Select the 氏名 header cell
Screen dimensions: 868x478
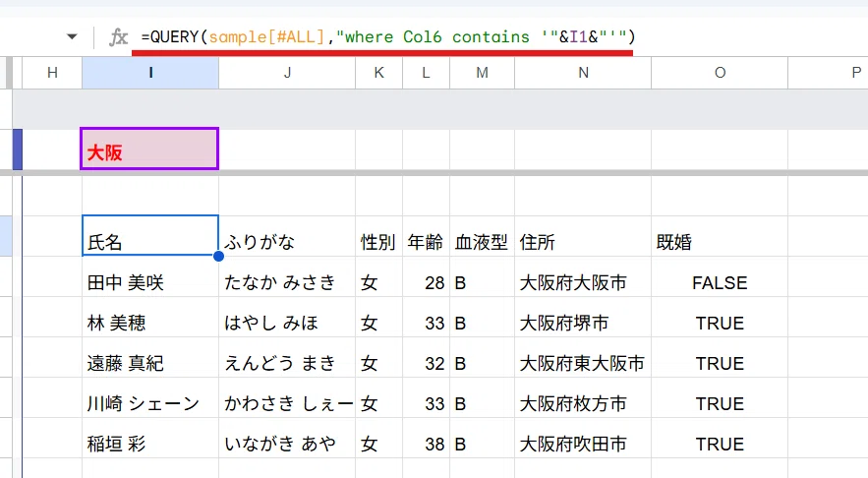[150, 236]
